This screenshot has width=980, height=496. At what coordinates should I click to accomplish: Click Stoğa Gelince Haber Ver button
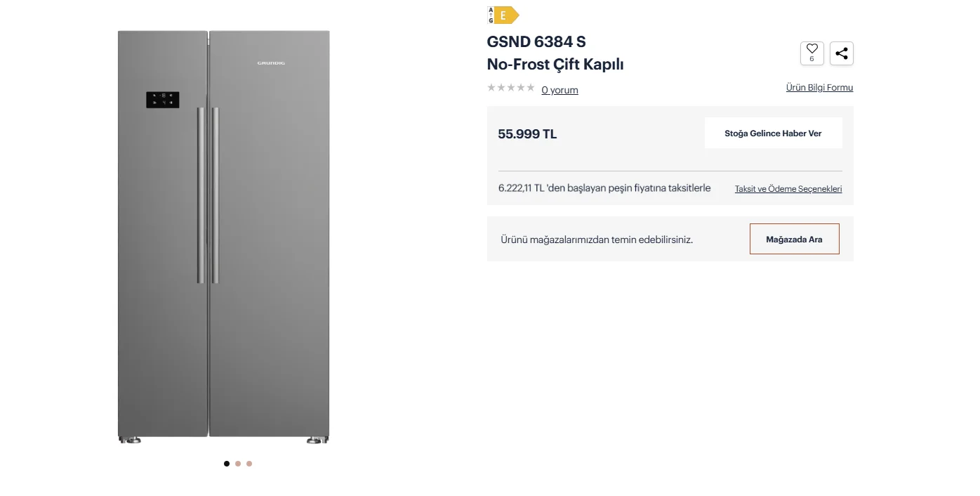coord(773,133)
